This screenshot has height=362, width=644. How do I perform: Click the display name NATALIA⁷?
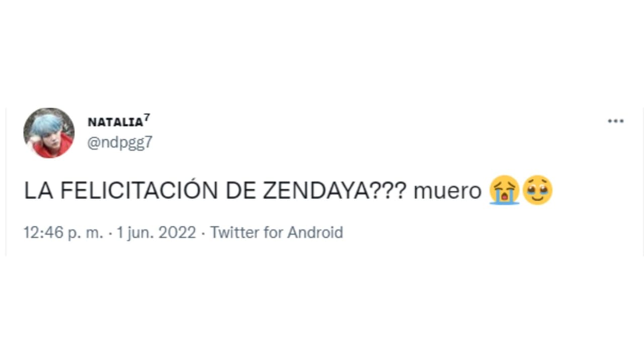pyautogui.click(x=115, y=122)
